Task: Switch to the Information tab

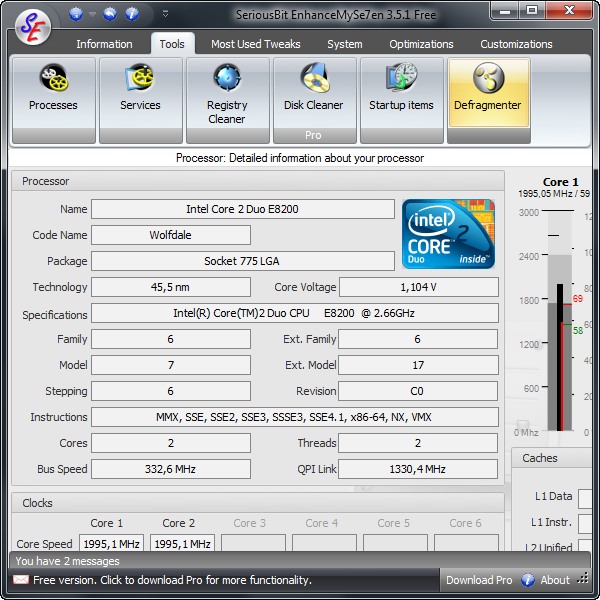Action: coord(104,44)
